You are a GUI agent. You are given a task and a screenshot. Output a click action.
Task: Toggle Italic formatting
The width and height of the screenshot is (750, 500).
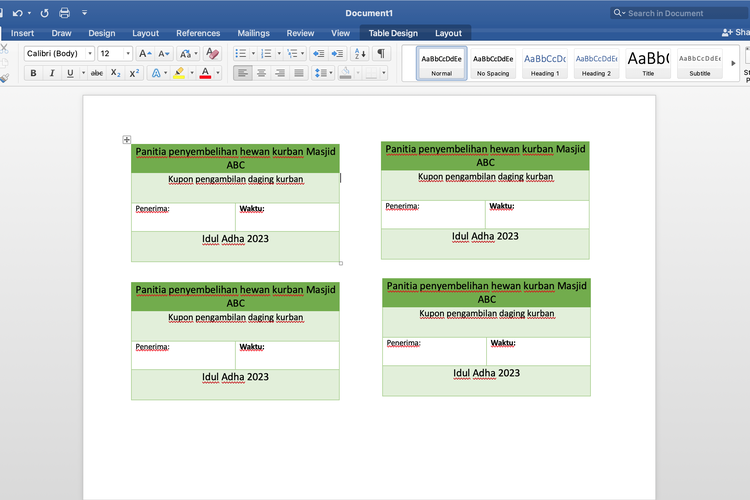tap(52, 73)
